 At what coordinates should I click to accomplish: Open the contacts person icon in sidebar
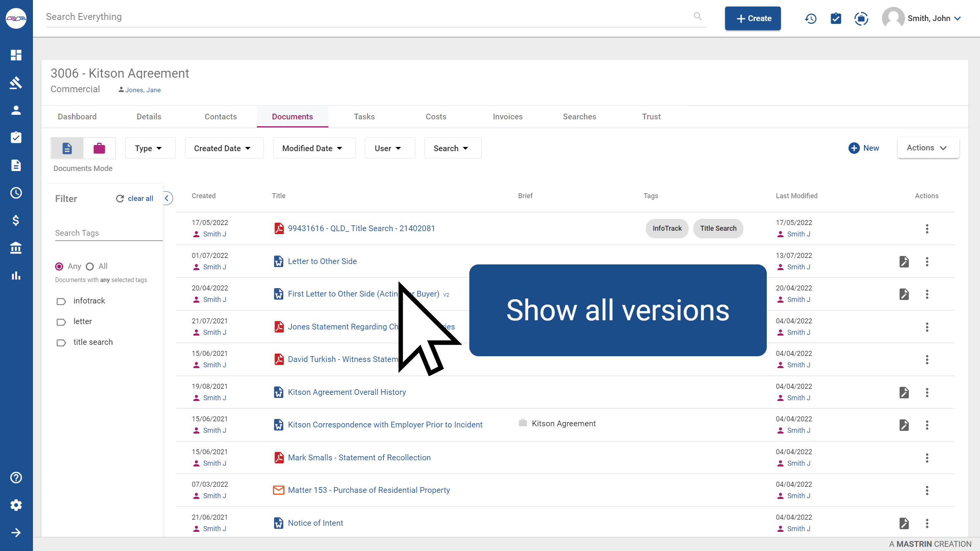tap(16, 110)
